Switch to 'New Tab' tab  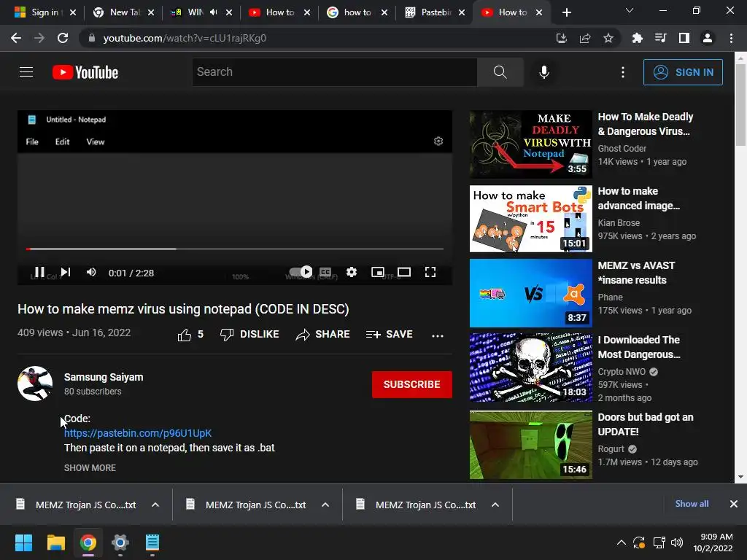click(x=123, y=12)
